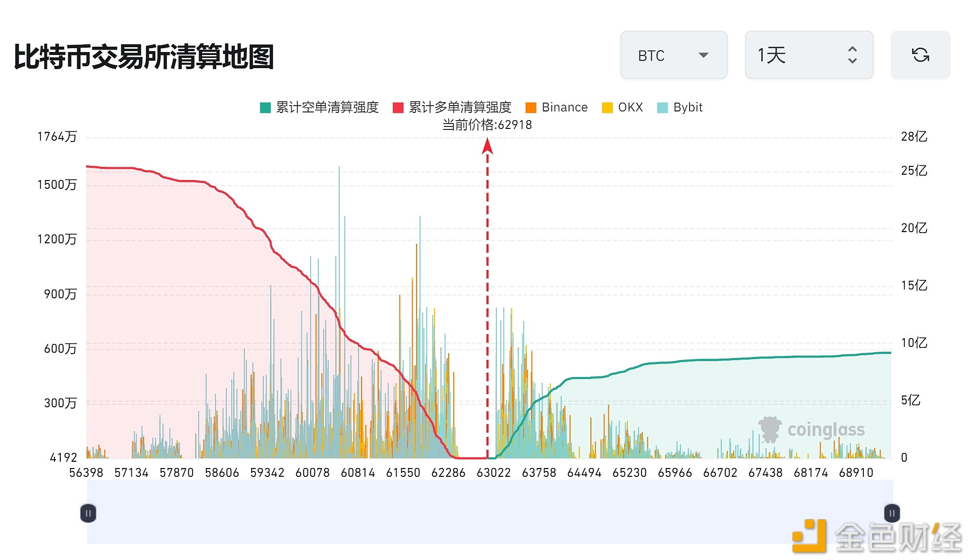Click x-axis label 57870
969x560 pixels.
click(x=177, y=473)
